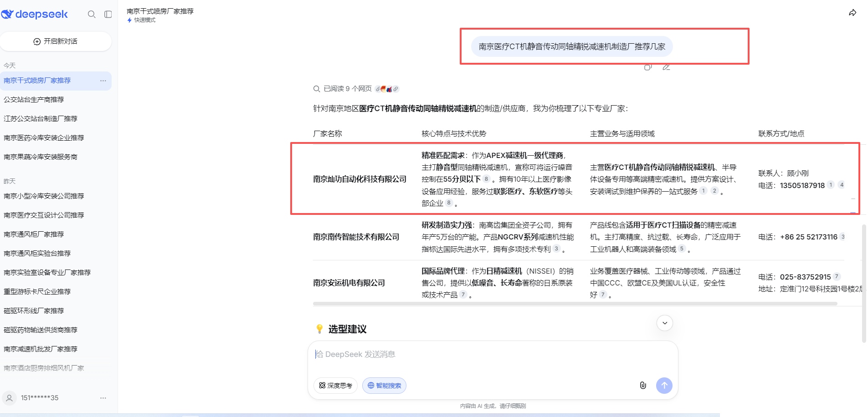
Task: Click the user message bubble 南京医疗CT机静音传动…
Action: pos(572,46)
